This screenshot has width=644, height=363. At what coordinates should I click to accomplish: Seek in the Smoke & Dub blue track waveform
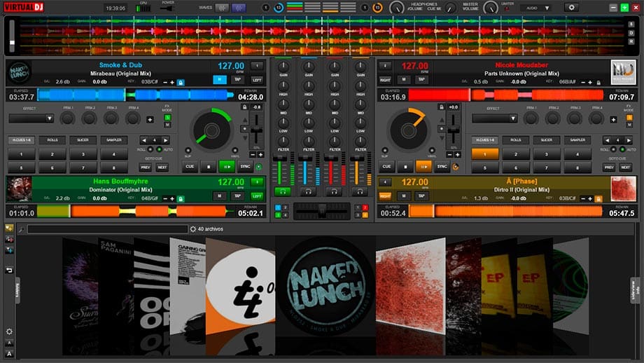tap(136, 95)
